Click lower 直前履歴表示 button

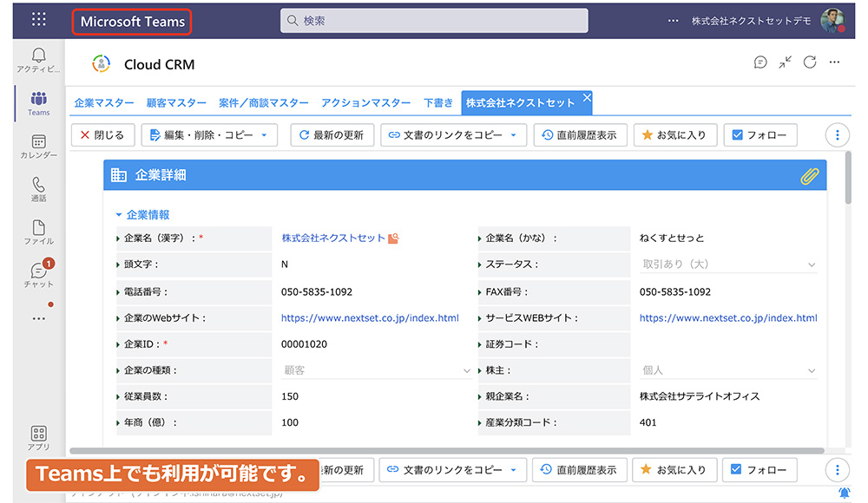pos(580,470)
